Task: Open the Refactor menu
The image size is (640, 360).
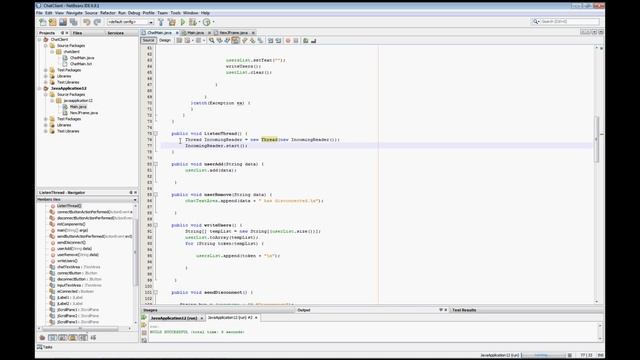Action: (x=108, y=13)
